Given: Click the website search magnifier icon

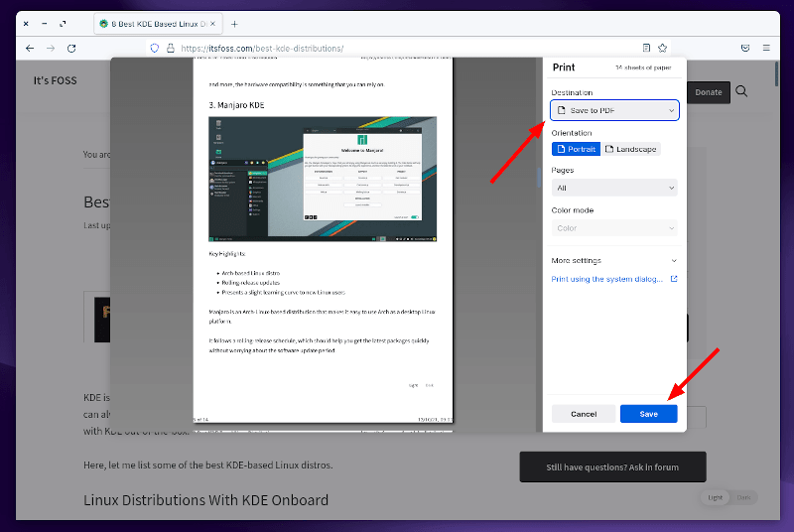Looking at the screenshot, I should point(741,92).
